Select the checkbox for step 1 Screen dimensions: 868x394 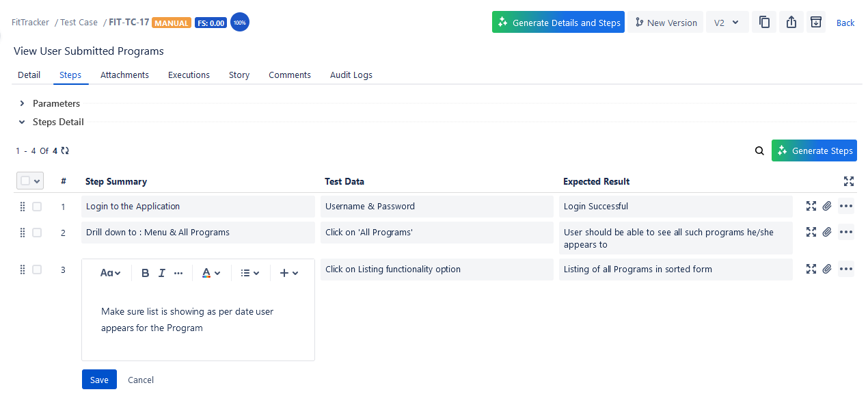[x=37, y=206]
